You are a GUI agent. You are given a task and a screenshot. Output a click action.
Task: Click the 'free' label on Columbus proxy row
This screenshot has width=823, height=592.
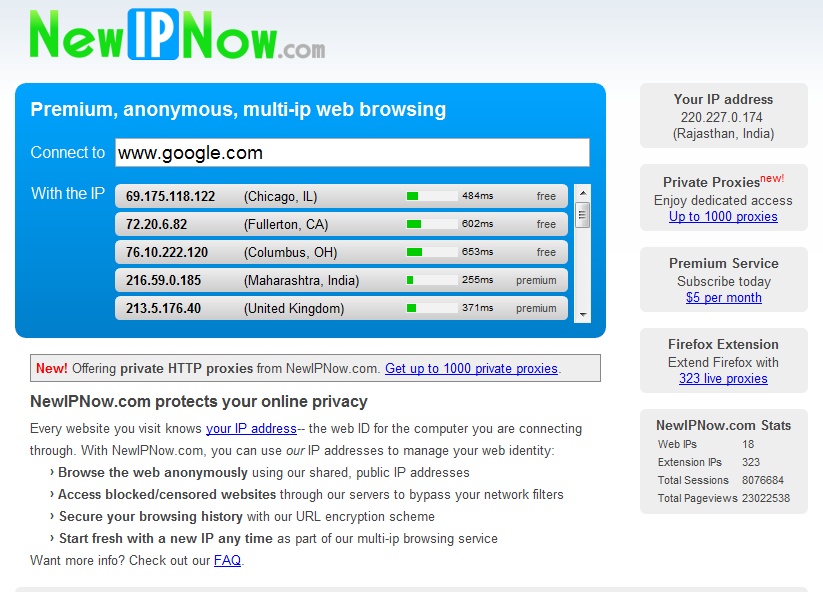click(x=545, y=253)
